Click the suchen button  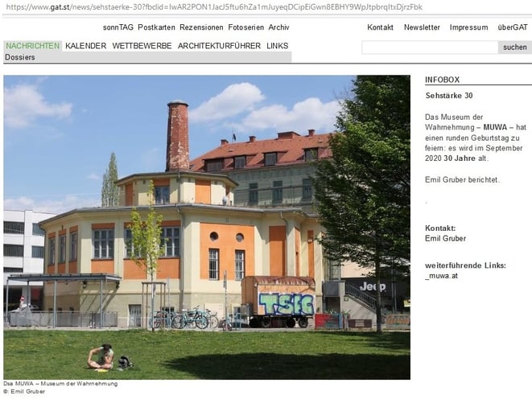[x=515, y=47]
